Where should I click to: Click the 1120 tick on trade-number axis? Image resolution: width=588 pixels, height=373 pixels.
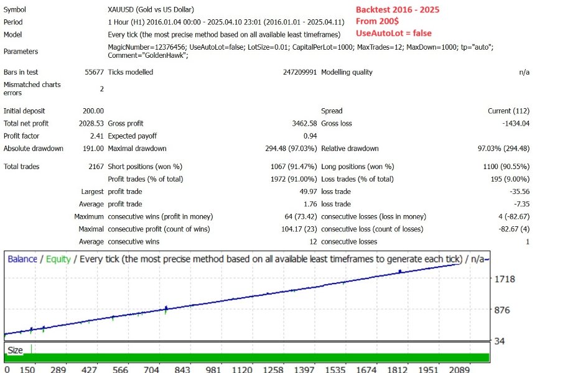(x=242, y=369)
